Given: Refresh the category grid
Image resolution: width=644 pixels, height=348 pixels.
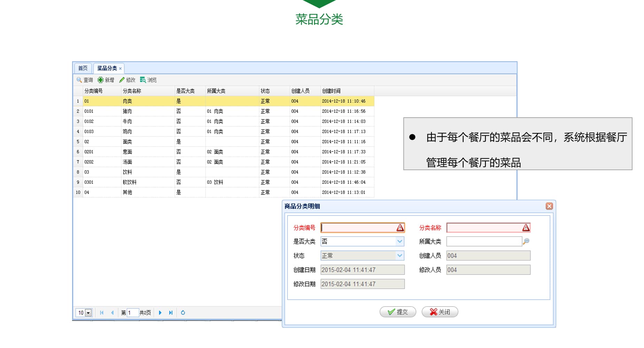Looking at the screenshot, I should [x=183, y=313].
